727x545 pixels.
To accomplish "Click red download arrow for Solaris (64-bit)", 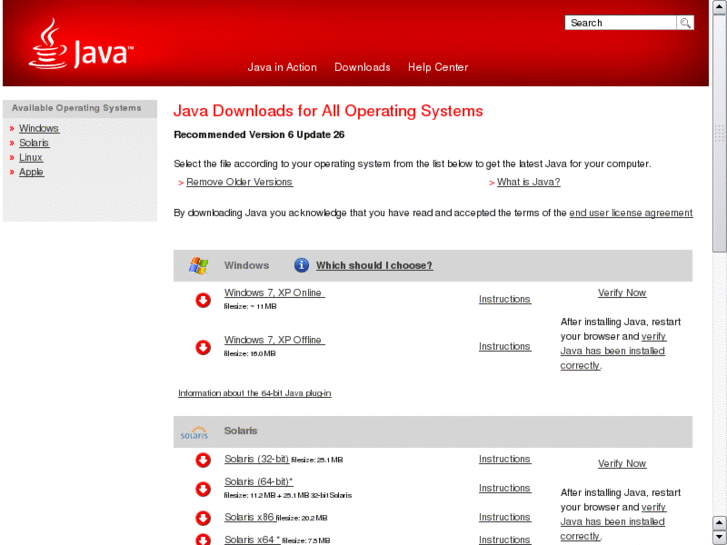I will coord(203,489).
